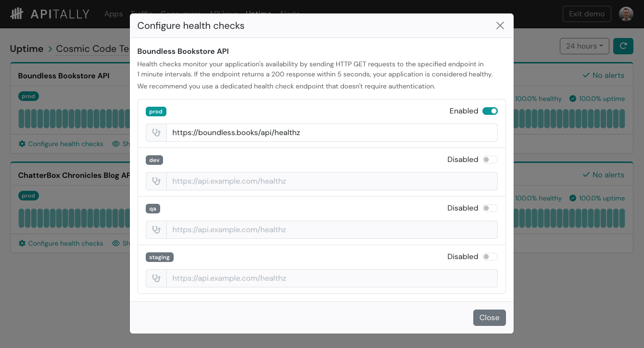The height and width of the screenshot is (348, 644).
Task: Open the user avatar profile menu
Action: pos(626,14)
